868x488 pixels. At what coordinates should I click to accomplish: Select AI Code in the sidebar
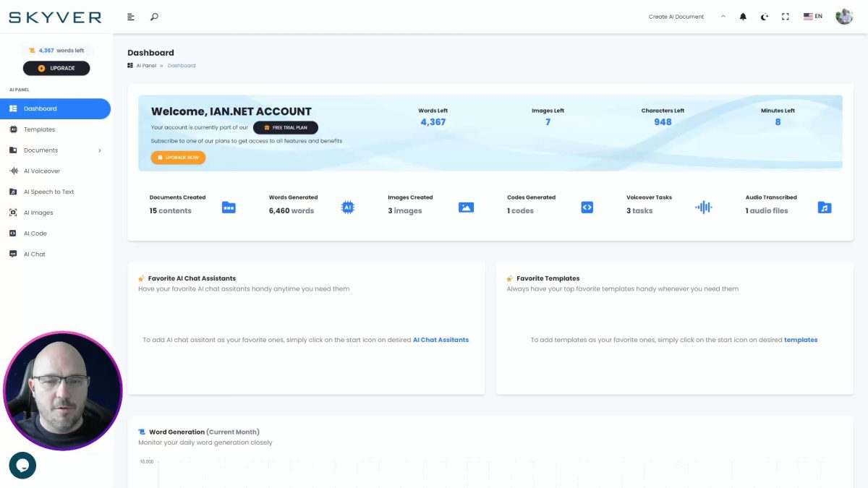pyautogui.click(x=35, y=233)
